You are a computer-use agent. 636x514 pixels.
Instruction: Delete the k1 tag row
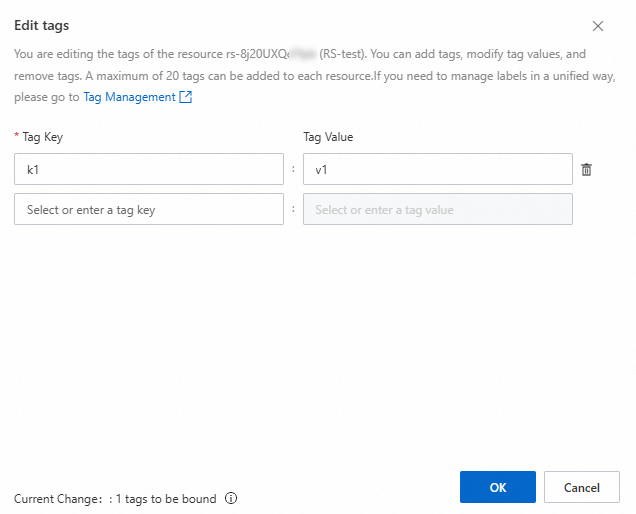point(587,170)
